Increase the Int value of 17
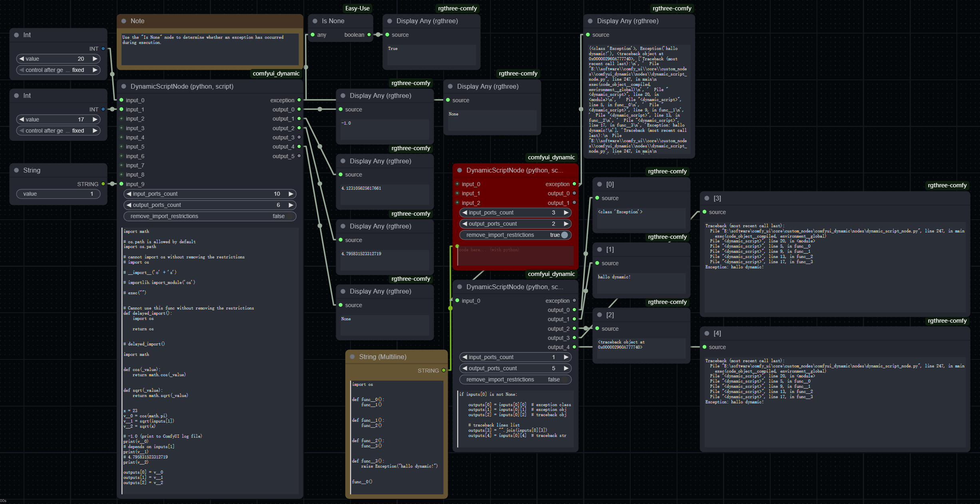Image resolution: width=980 pixels, height=504 pixels. point(95,119)
